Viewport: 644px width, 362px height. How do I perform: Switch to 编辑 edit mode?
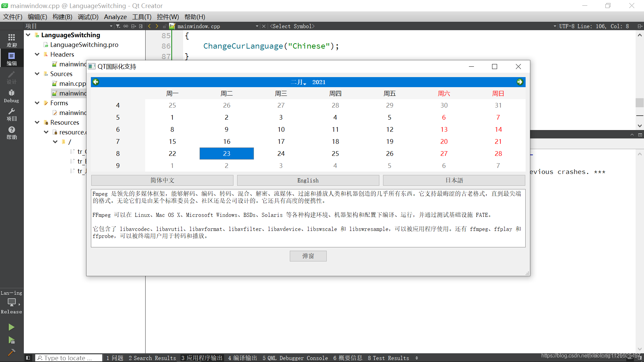tap(12, 58)
